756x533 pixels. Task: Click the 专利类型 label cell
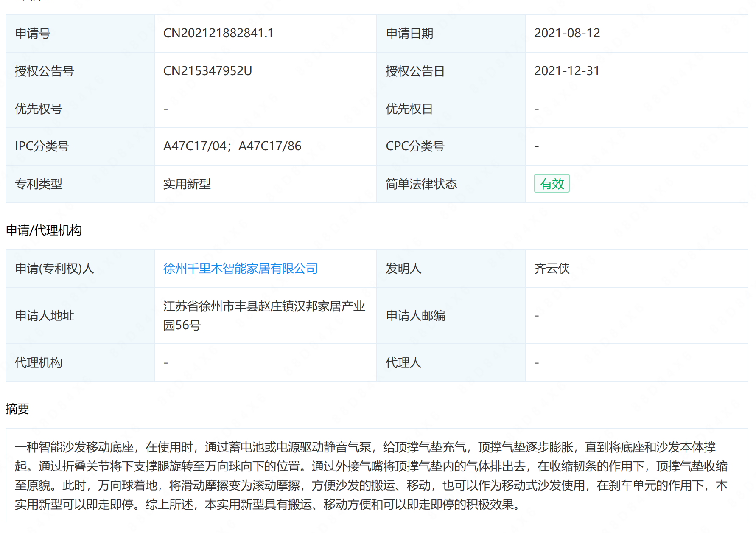[80, 184]
